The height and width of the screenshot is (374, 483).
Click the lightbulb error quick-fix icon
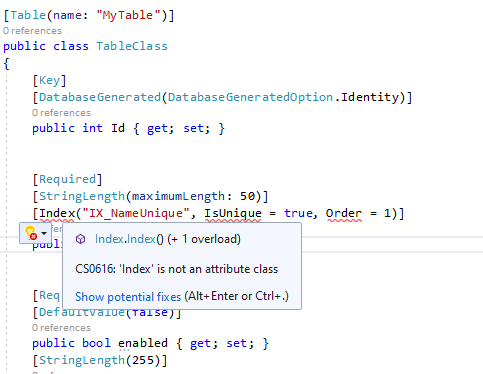tap(31, 233)
